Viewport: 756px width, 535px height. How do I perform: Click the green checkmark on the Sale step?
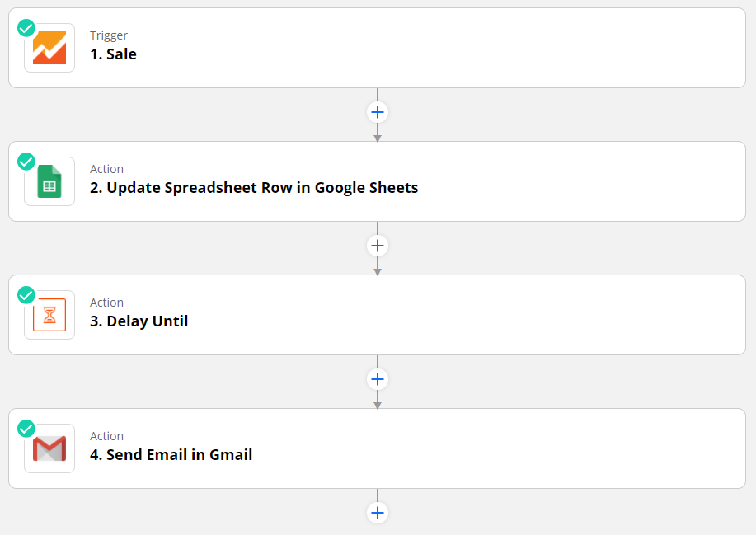click(26, 28)
